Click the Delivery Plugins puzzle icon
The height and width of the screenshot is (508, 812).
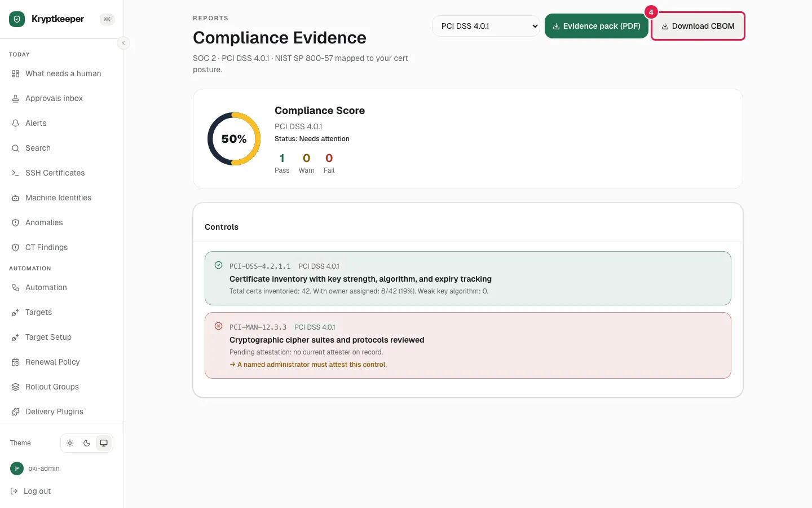point(15,411)
